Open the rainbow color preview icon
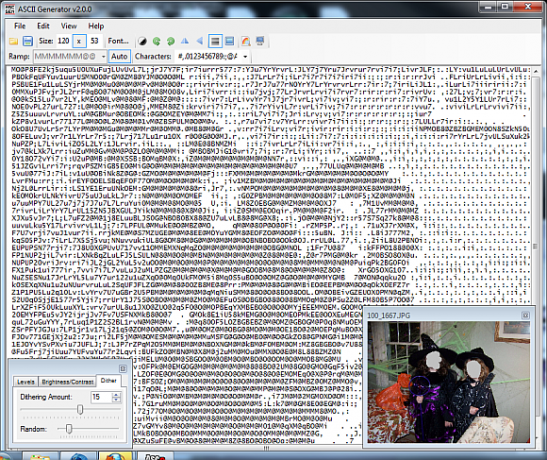This screenshot has height=460, width=547. (x=246, y=41)
